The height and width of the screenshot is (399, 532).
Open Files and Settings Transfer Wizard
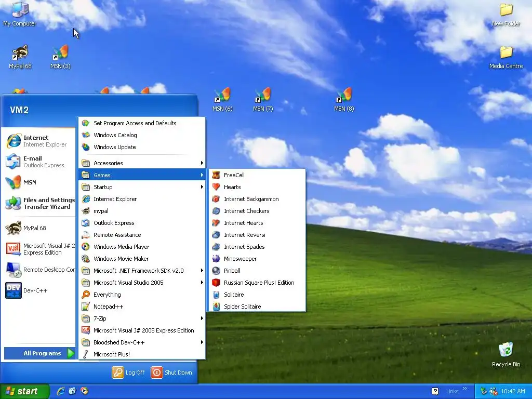(x=38, y=203)
